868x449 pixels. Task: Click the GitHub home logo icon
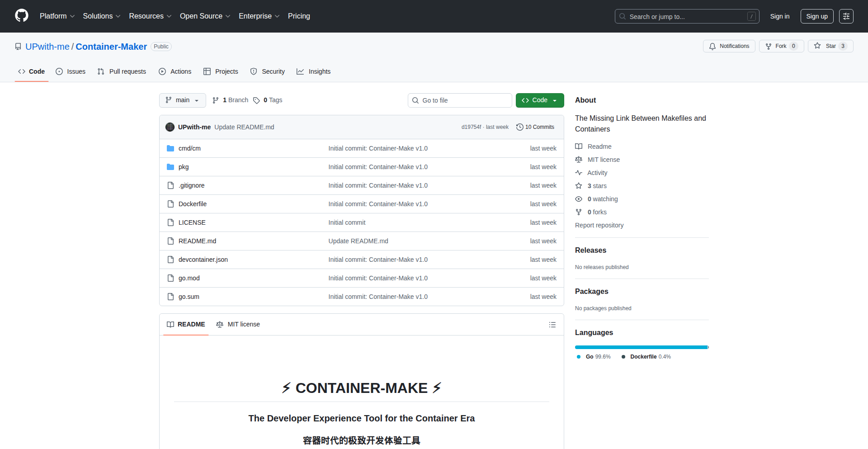tap(21, 16)
